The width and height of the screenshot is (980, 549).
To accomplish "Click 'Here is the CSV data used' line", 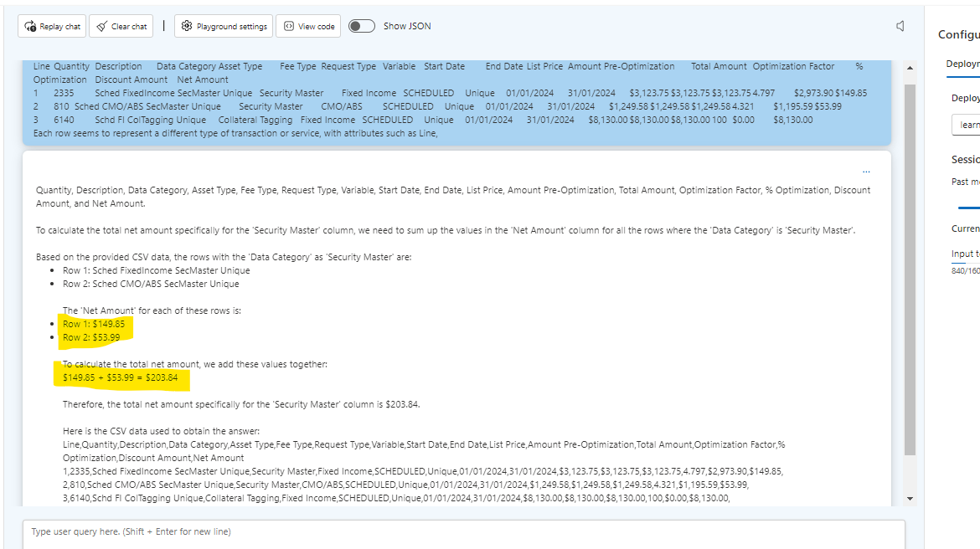I will click(x=162, y=431).
